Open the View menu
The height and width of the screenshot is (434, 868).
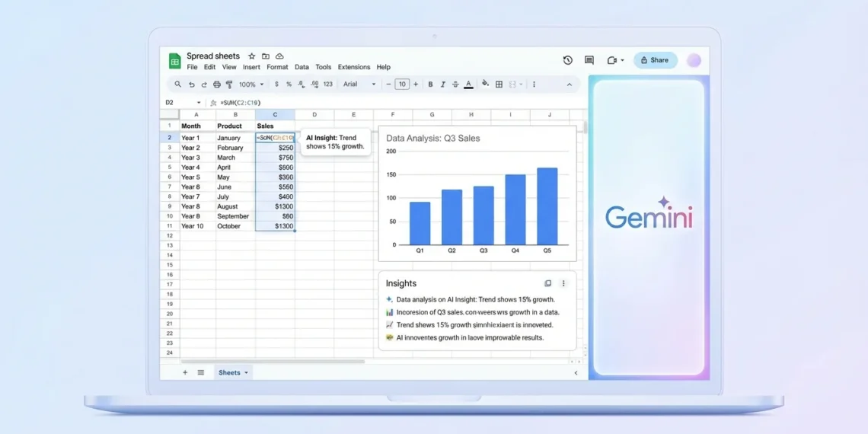point(229,67)
